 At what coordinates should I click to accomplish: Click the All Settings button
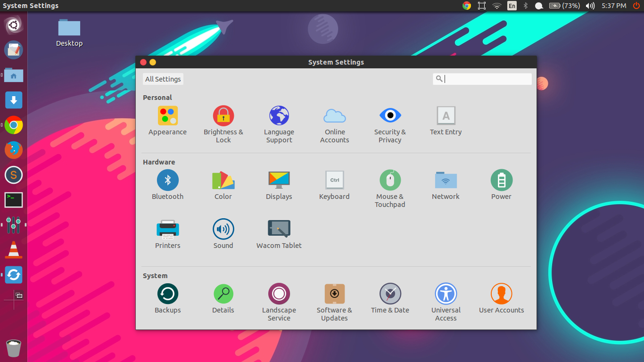click(163, 79)
